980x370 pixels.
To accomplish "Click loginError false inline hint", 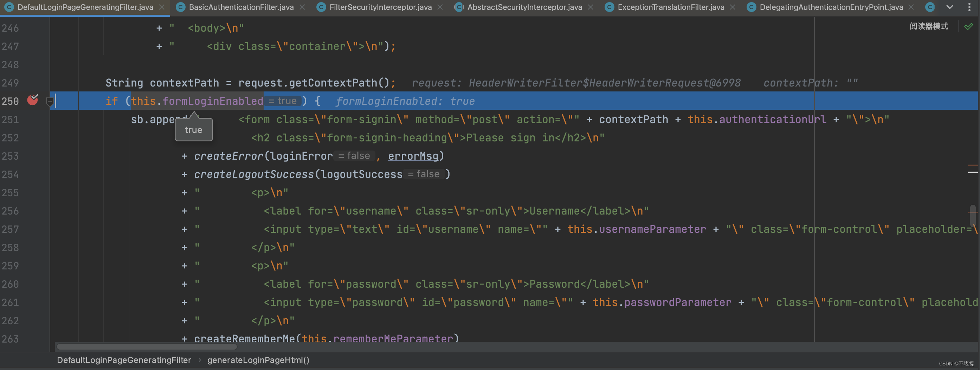I will tap(354, 156).
